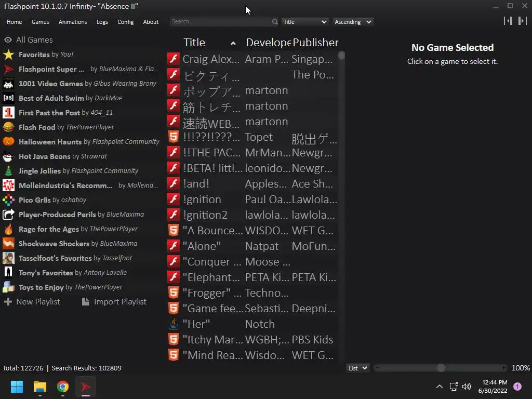Image resolution: width=532 pixels, height=399 pixels.
Task: Click the HTML5 icon beside "Frogger"
Action: coord(174,293)
